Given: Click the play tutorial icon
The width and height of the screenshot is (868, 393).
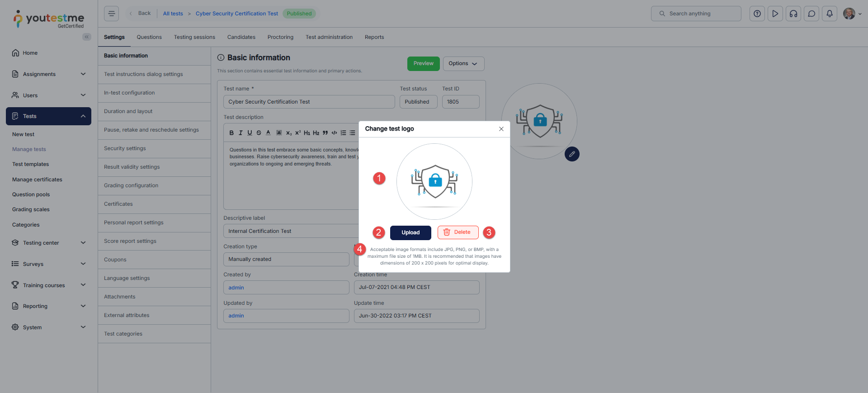Looking at the screenshot, I should click(775, 14).
